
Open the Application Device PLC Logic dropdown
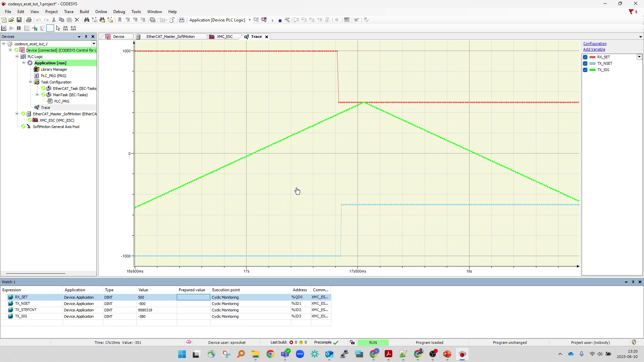250,20
